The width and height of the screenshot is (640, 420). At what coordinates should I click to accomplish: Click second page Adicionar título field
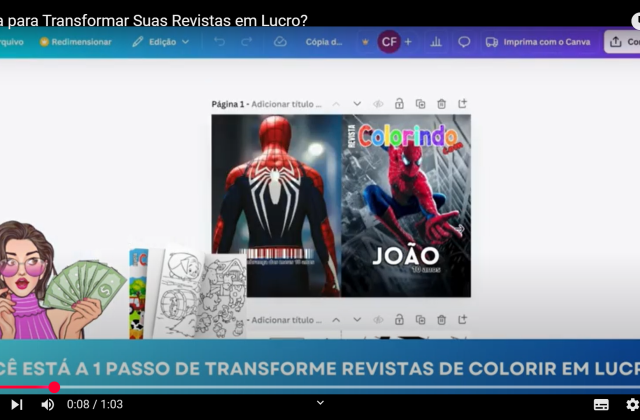(x=284, y=320)
